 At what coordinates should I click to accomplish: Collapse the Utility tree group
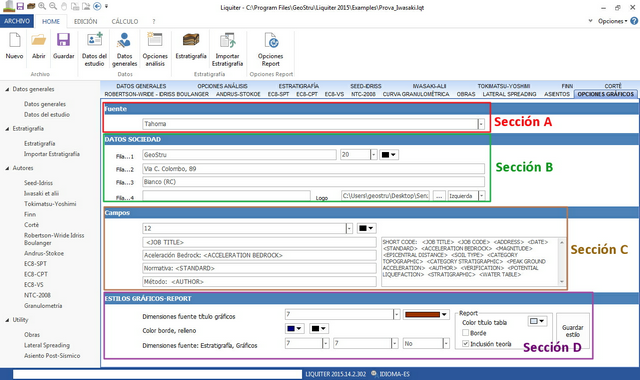7,320
